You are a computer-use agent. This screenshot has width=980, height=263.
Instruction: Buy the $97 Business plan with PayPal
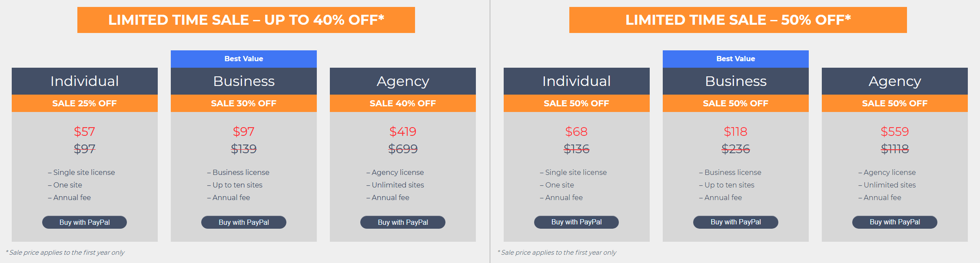pyautogui.click(x=243, y=222)
